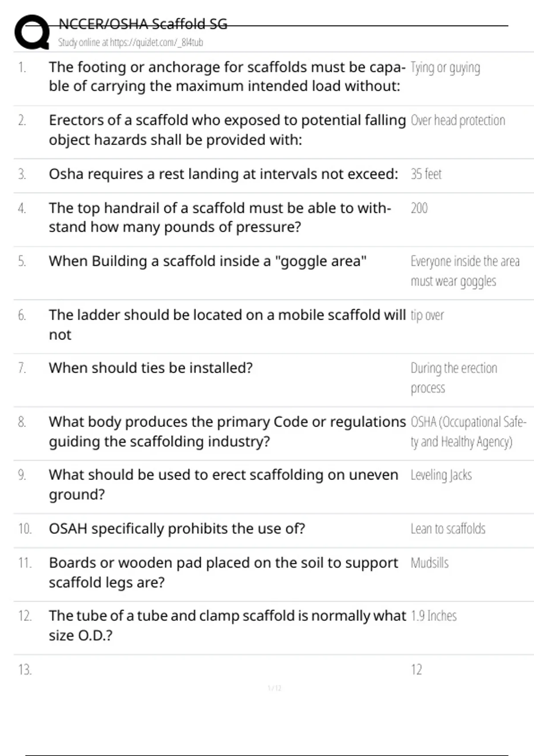Select the goggle area question
Screen dimensions: 534x756
tap(207, 261)
